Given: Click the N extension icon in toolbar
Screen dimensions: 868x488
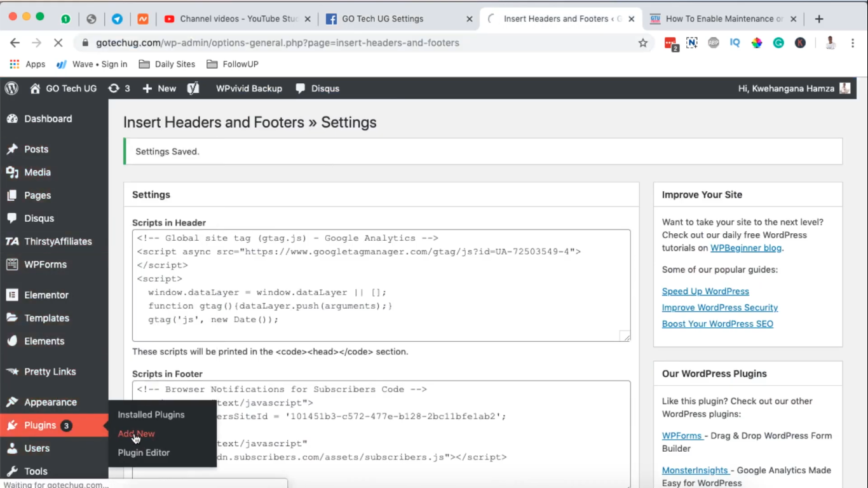Looking at the screenshot, I should click(692, 43).
